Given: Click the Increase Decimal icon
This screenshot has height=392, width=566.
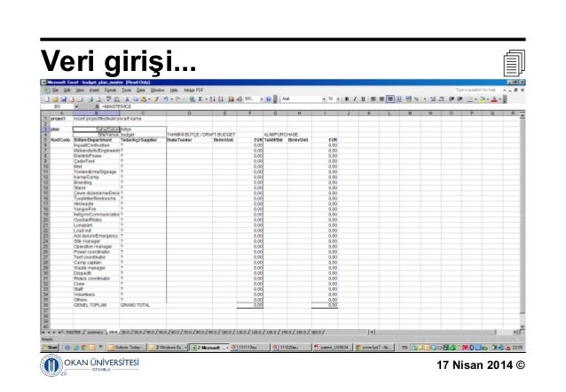Looking at the screenshot, I should (x=433, y=99).
